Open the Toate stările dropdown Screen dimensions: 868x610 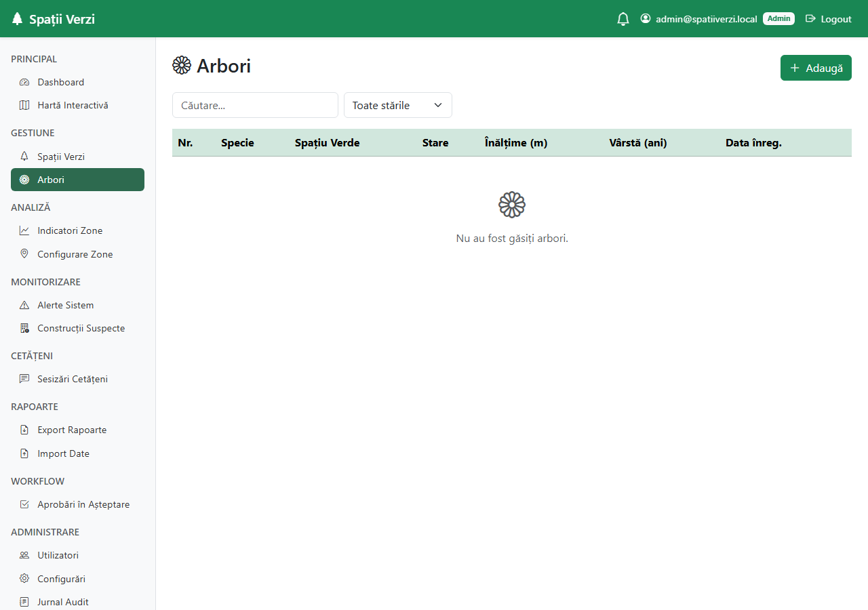tap(398, 105)
